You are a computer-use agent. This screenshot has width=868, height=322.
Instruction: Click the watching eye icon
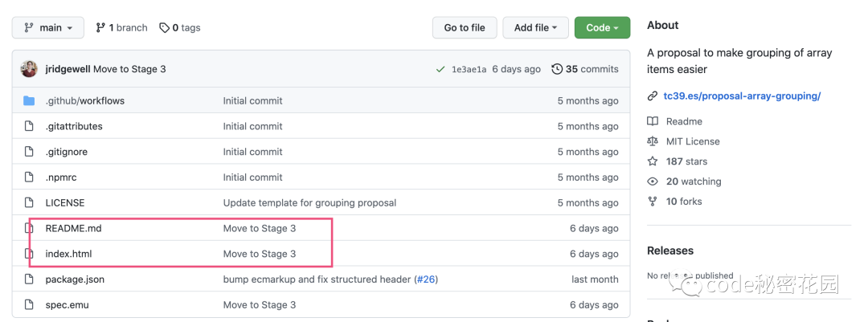pos(653,181)
